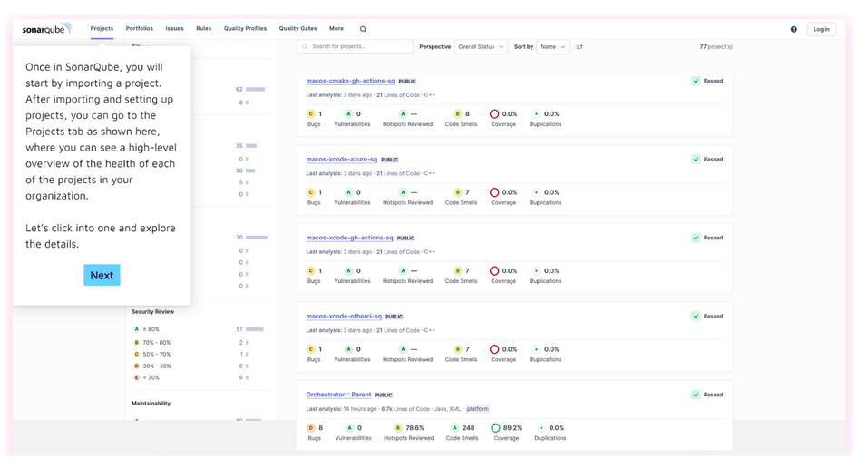Click Code Smells A badge for Orchestrator Parent
The width and height of the screenshot is (868, 469).
[x=454, y=428]
